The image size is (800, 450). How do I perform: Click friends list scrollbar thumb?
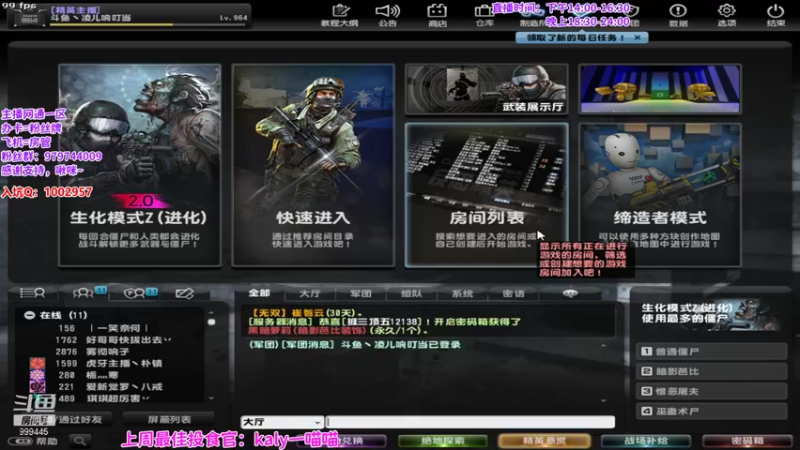[211, 322]
